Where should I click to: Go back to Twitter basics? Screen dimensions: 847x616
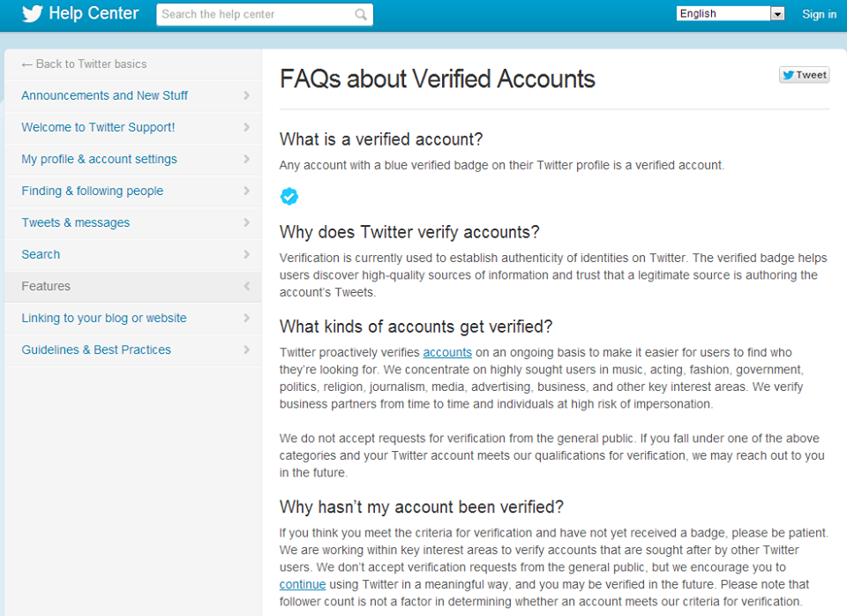click(x=84, y=64)
